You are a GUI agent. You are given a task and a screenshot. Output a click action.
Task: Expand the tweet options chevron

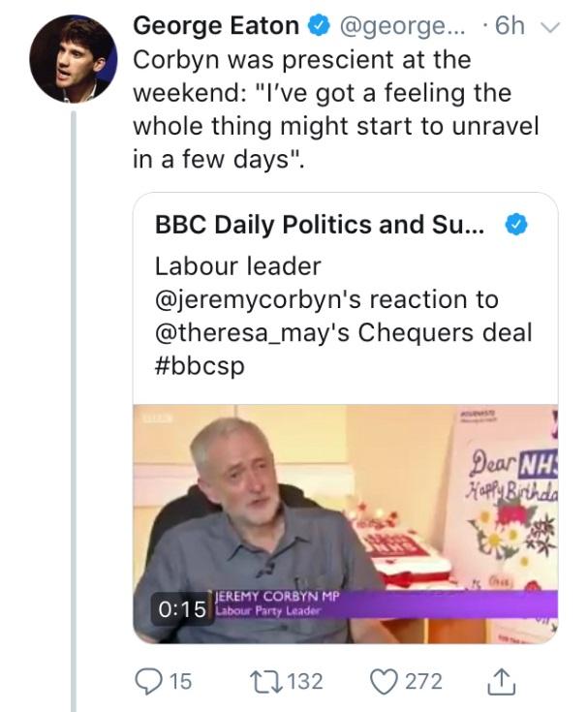pyautogui.click(x=550, y=26)
